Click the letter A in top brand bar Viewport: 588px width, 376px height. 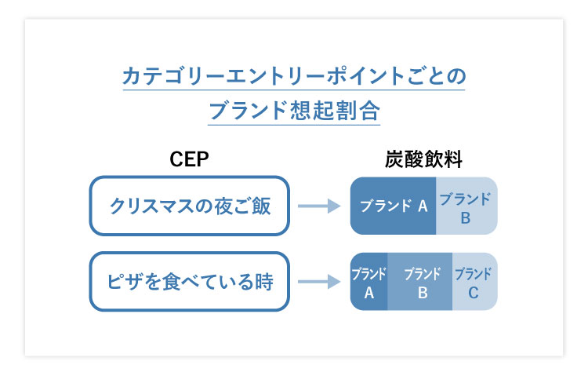423,206
